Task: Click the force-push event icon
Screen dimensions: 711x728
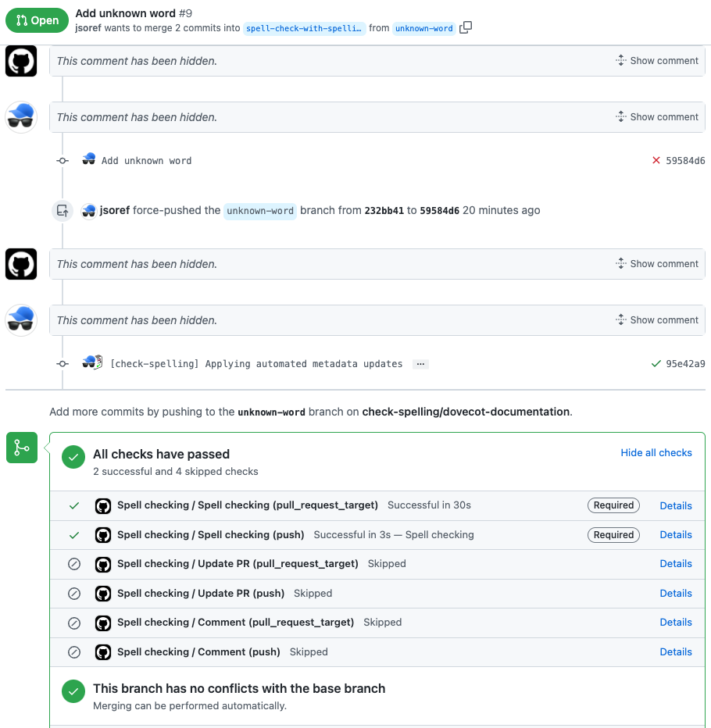Action: [63, 211]
